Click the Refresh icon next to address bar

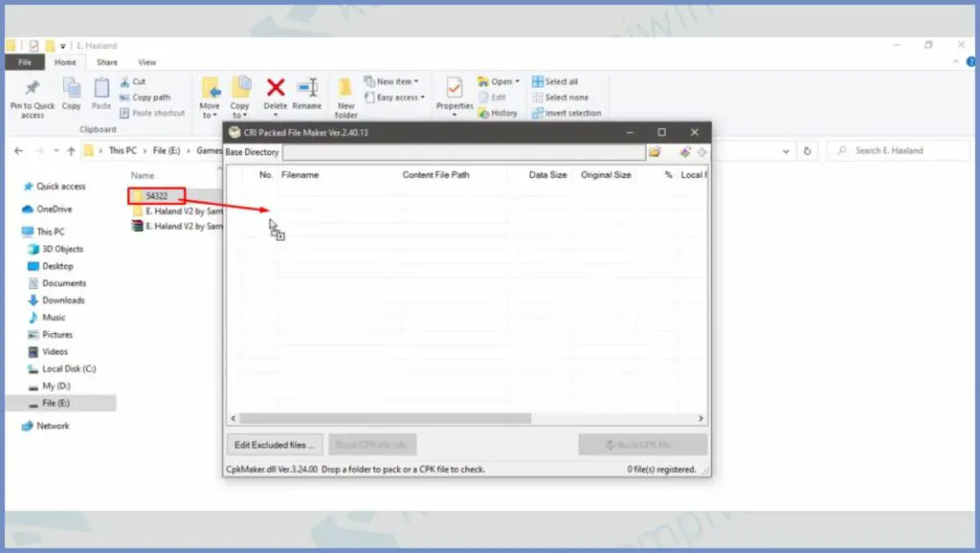tap(808, 151)
